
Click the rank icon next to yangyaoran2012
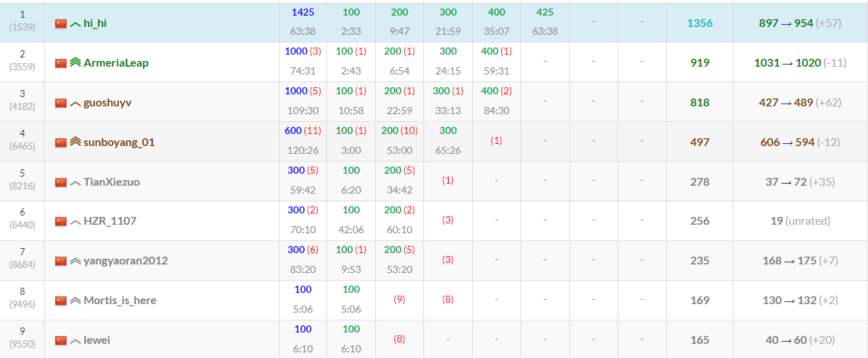click(75, 261)
